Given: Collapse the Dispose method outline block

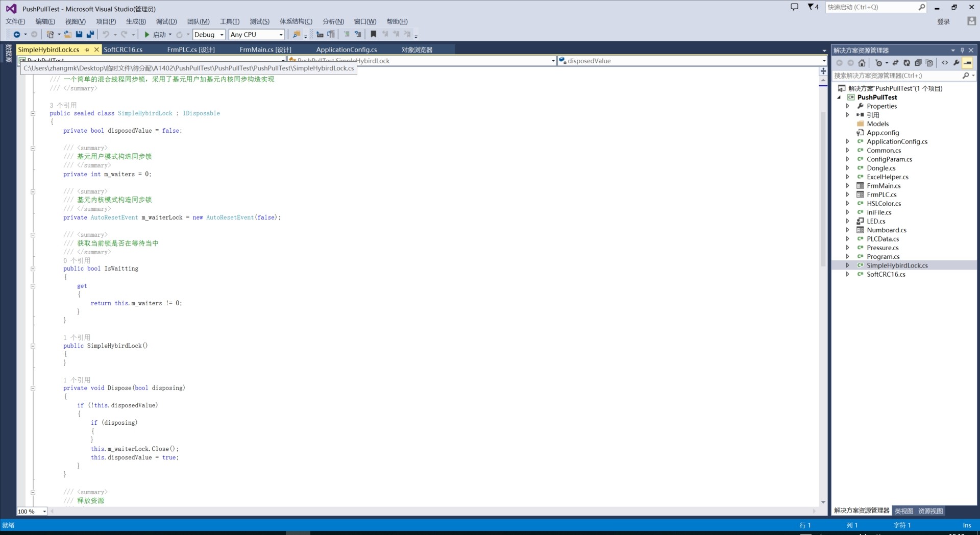Looking at the screenshot, I should click(33, 388).
